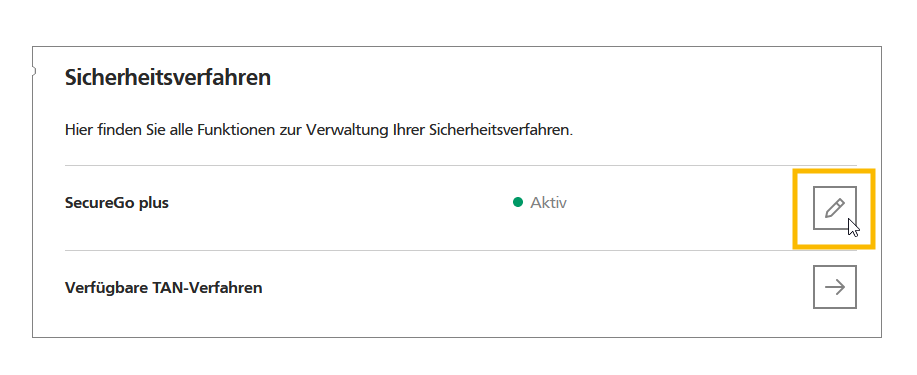The image size is (917, 375).
Task: Click empty area below the TAN-Verfahren arrow
Action: click(x=835, y=322)
